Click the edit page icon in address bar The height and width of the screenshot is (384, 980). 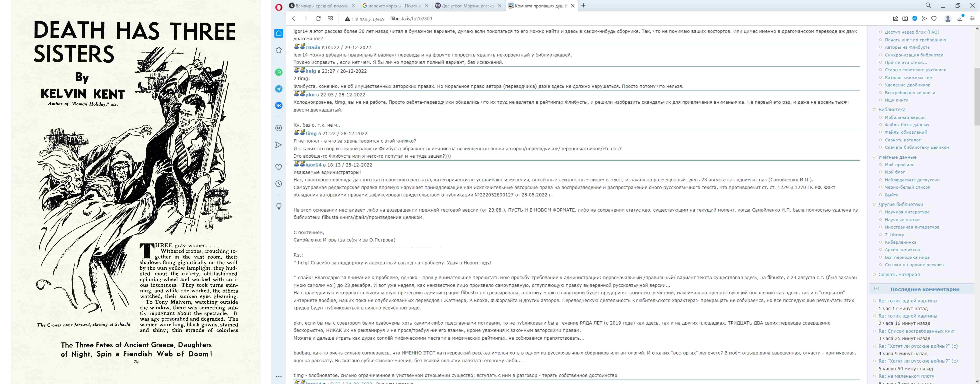895,18
